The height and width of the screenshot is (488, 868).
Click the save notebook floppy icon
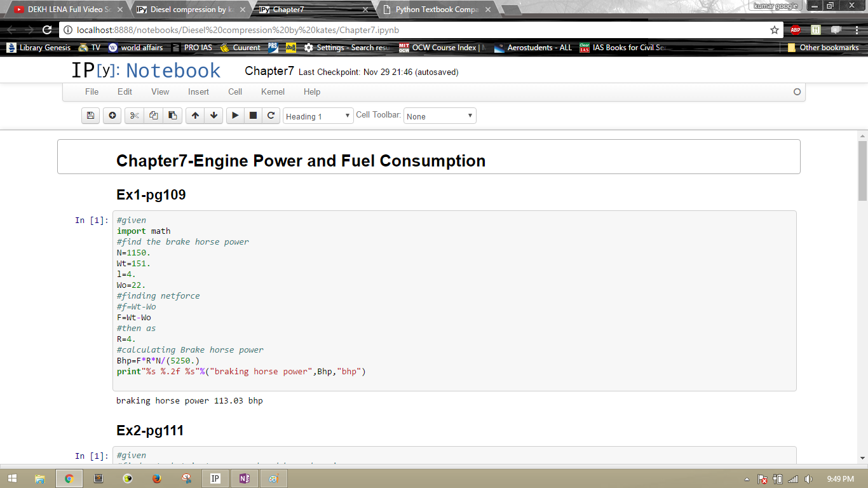click(x=90, y=116)
